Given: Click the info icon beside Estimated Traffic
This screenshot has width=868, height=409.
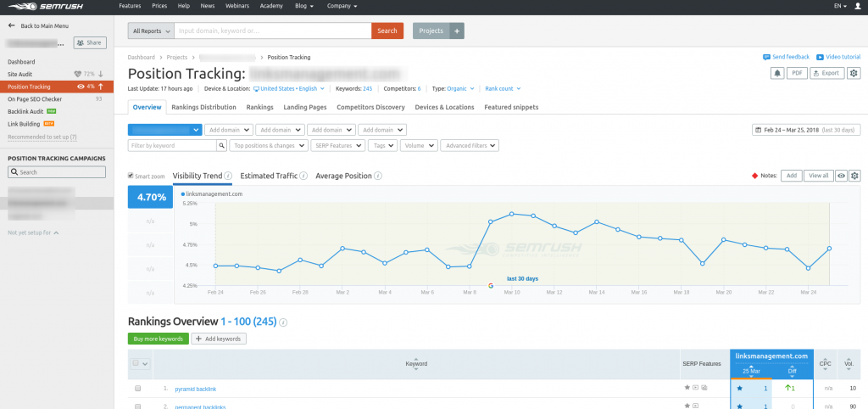Looking at the screenshot, I should pyautogui.click(x=303, y=176).
